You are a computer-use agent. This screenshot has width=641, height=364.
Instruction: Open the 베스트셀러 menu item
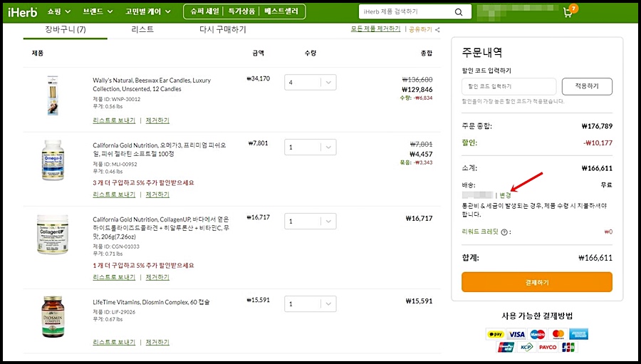281,11
